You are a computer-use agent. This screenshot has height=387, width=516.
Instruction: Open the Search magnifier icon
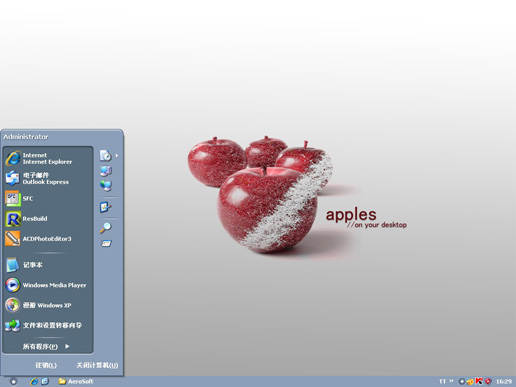(106, 228)
